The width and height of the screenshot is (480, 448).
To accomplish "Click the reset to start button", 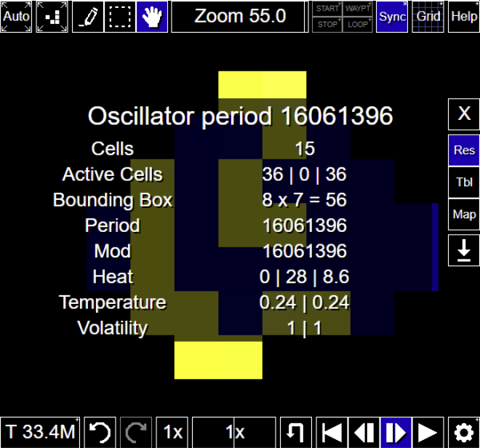I will tap(332, 432).
